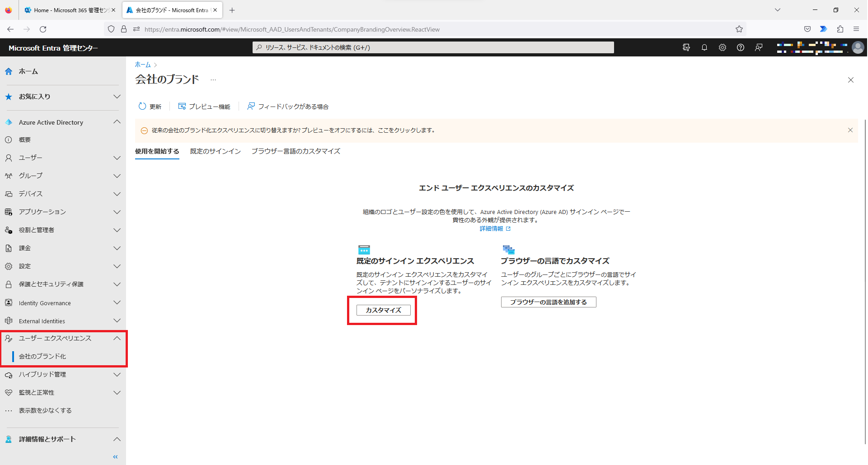Click the 設定 gear icon in sidebar

coord(9,266)
